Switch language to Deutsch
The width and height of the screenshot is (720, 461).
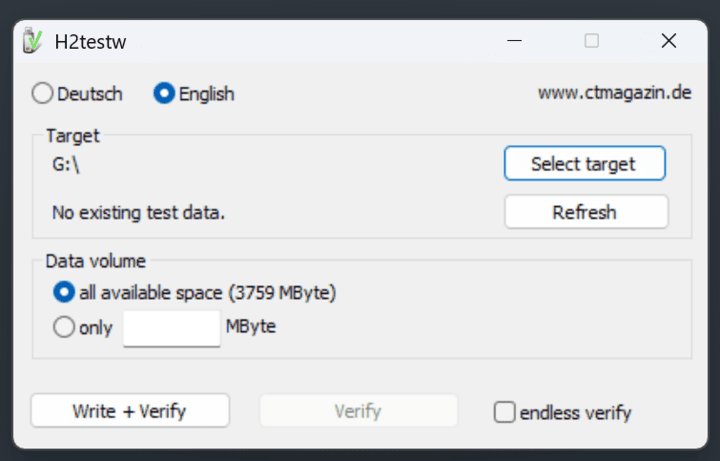coord(42,93)
